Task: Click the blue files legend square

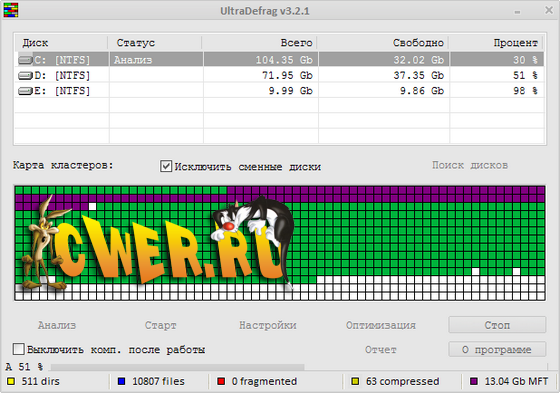Action: [121, 381]
